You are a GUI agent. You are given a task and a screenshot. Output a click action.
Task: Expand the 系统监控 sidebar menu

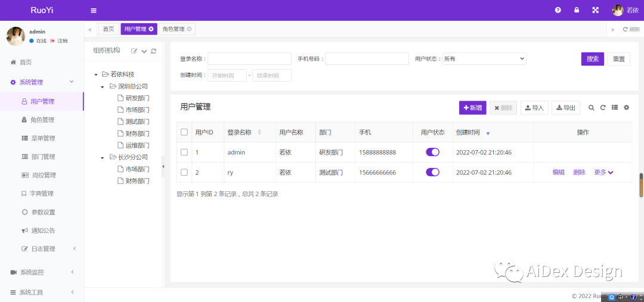click(x=42, y=272)
